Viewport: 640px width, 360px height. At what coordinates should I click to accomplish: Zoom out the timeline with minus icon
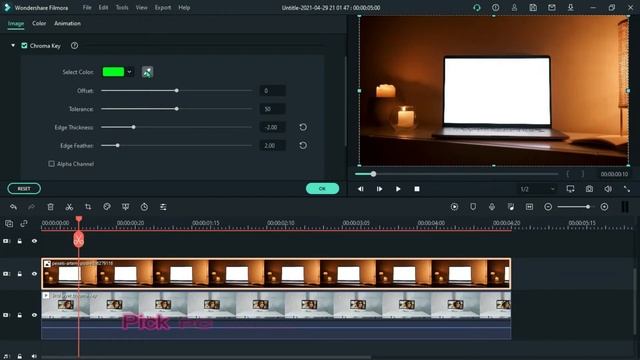coord(548,207)
